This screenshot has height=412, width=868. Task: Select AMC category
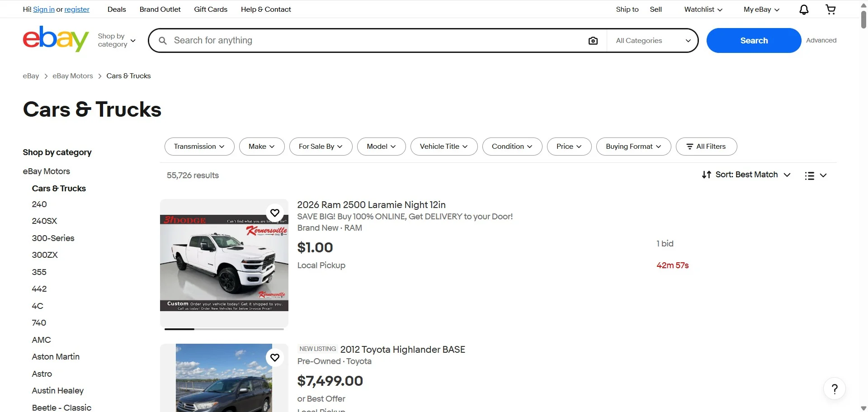coord(42,340)
